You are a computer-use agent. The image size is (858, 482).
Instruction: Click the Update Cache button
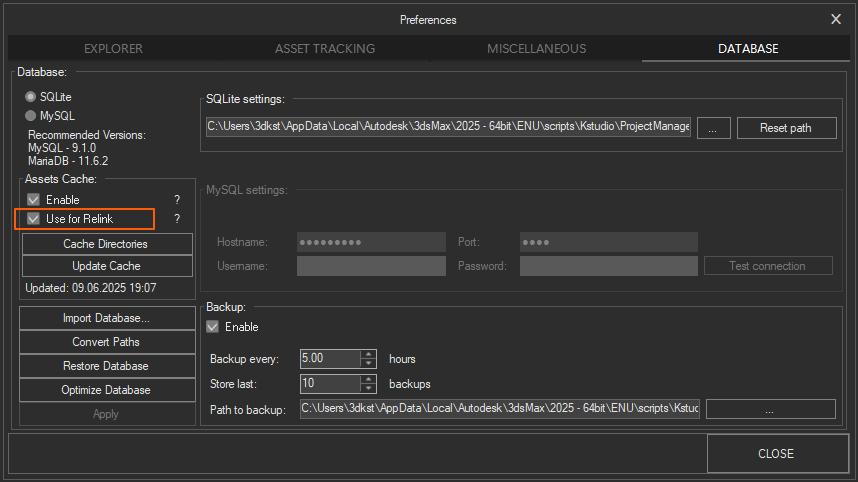pyautogui.click(x=107, y=266)
